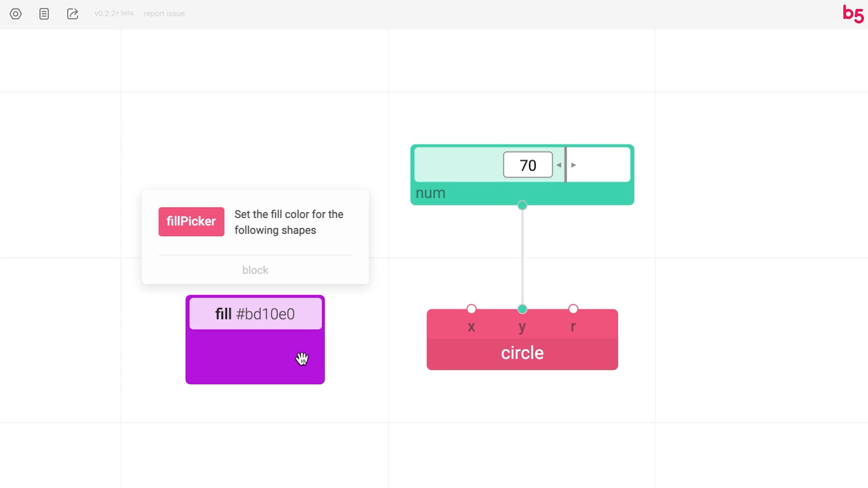Click the share/export icon
This screenshot has height=488, width=868.
72,14
